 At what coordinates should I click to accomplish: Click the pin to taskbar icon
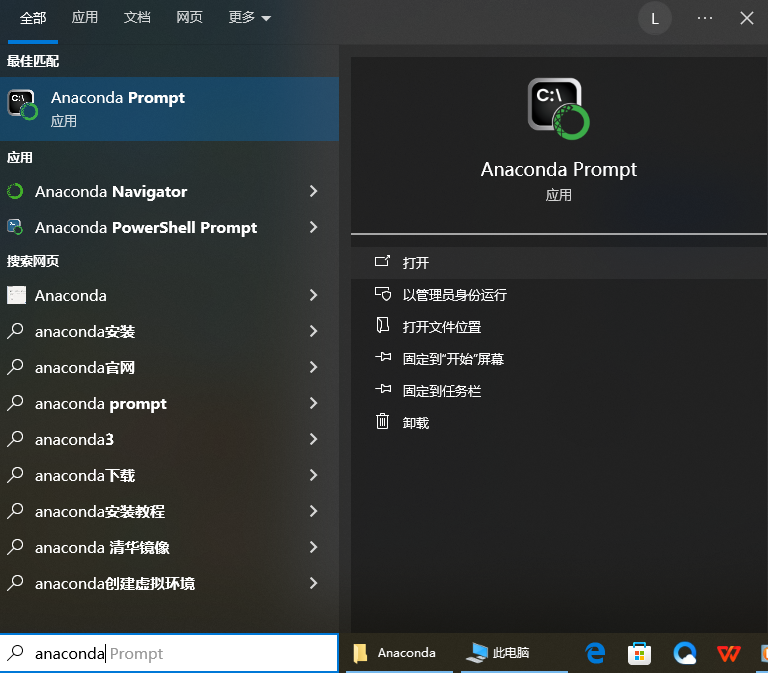[383, 389]
